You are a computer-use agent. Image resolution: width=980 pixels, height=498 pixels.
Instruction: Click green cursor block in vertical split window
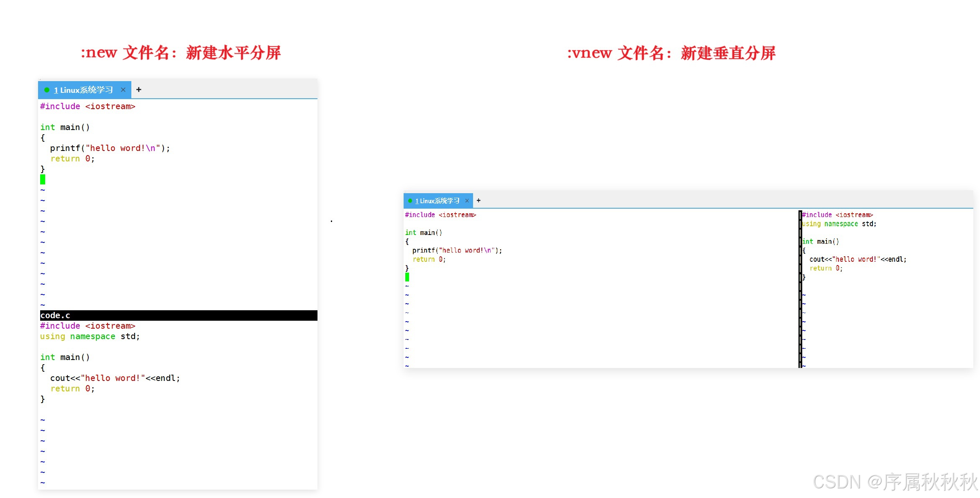tap(407, 277)
